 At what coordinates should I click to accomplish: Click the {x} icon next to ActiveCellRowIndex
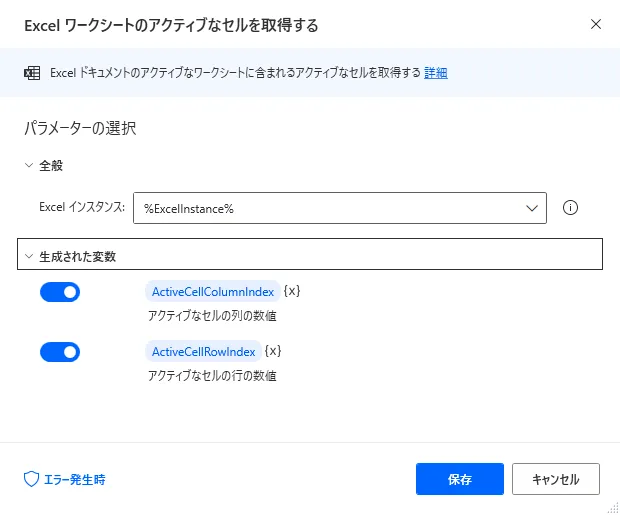pos(273,351)
